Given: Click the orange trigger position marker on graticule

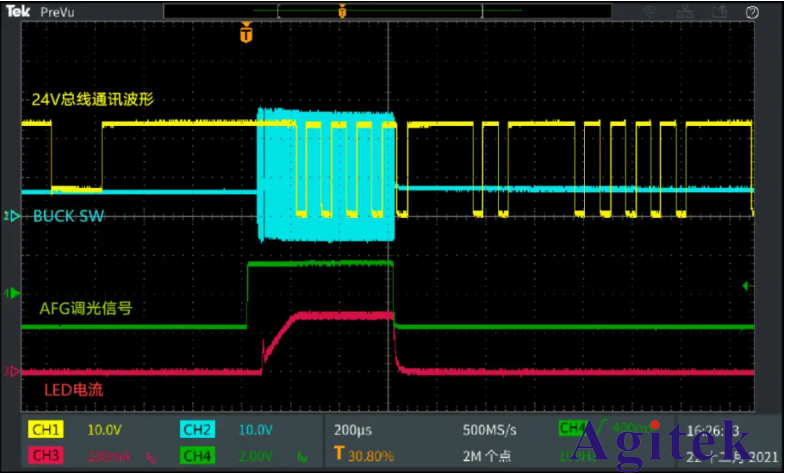Looking at the screenshot, I should (x=246, y=34).
